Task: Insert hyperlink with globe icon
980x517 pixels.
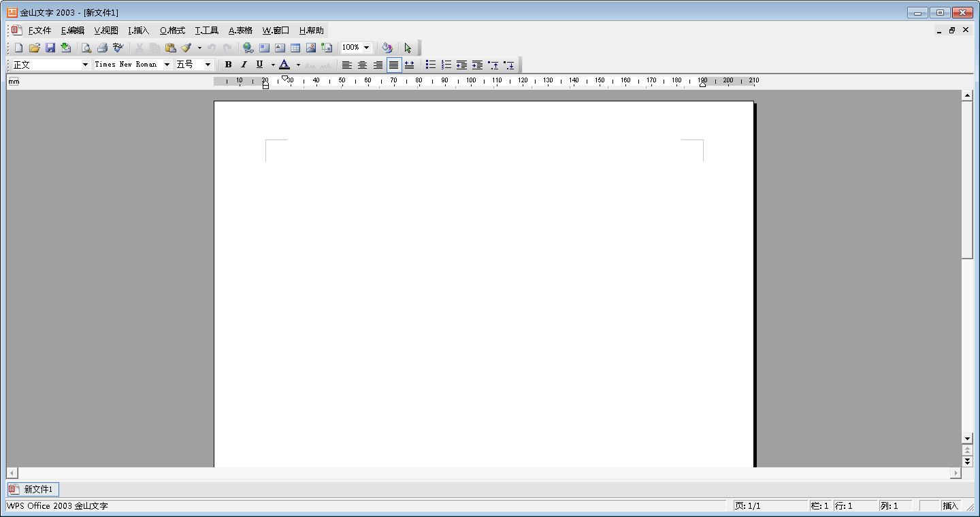Action: (248, 48)
